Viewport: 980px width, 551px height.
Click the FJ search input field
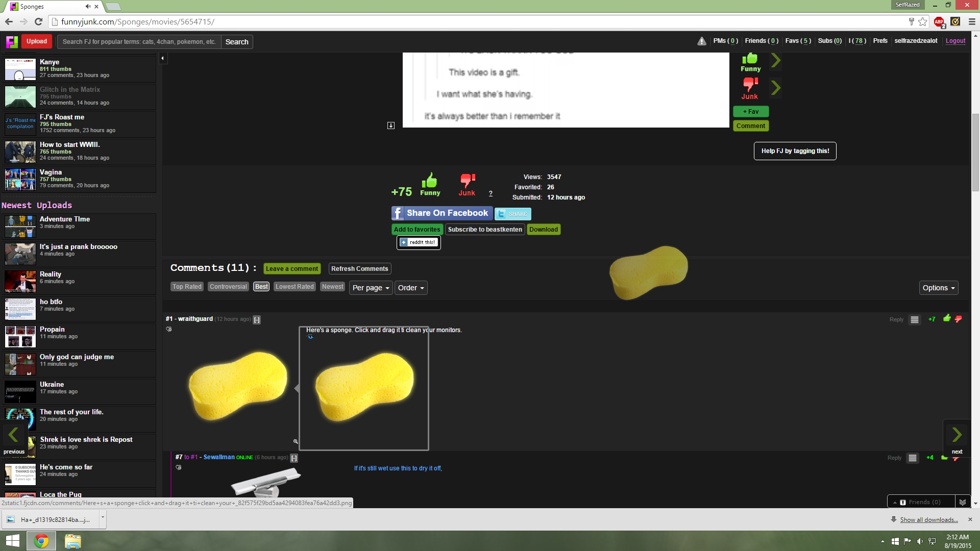tap(139, 42)
